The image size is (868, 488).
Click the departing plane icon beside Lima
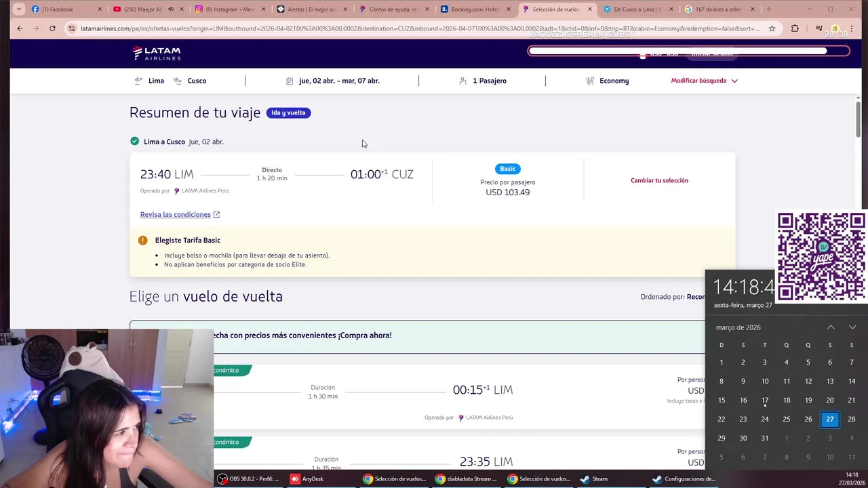(139, 81)
